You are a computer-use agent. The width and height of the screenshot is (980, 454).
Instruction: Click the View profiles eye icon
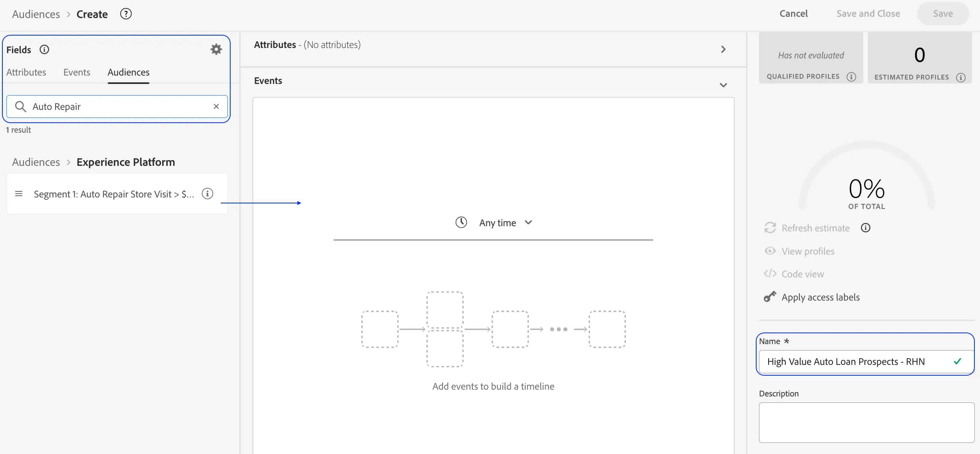(770, 251)
